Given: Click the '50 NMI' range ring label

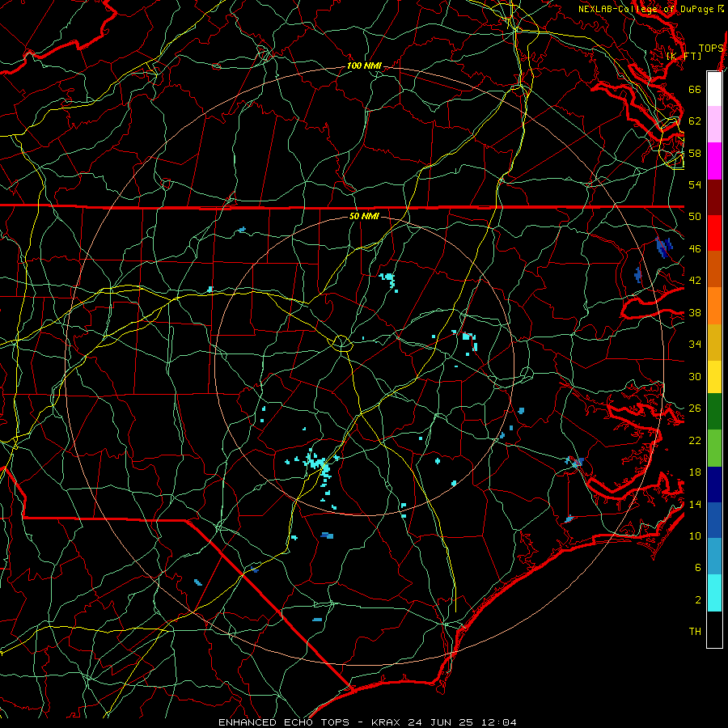Looking at the screenshot, I should (364, 216).
